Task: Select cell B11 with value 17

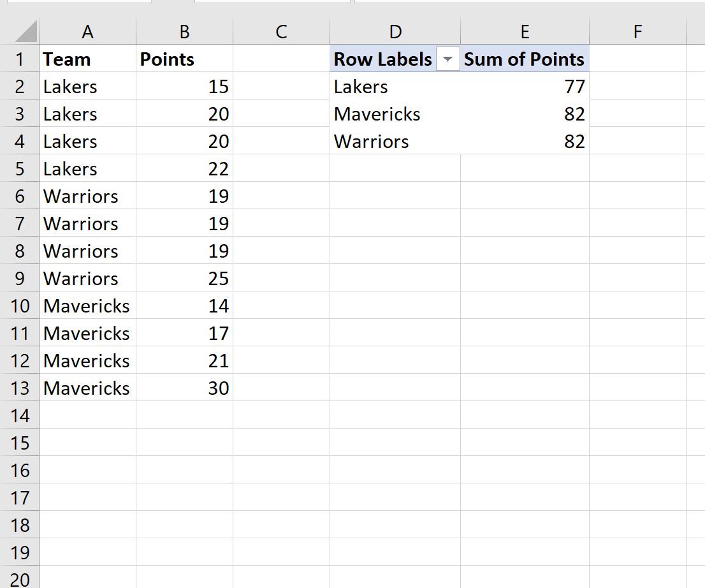Action: 184,334
